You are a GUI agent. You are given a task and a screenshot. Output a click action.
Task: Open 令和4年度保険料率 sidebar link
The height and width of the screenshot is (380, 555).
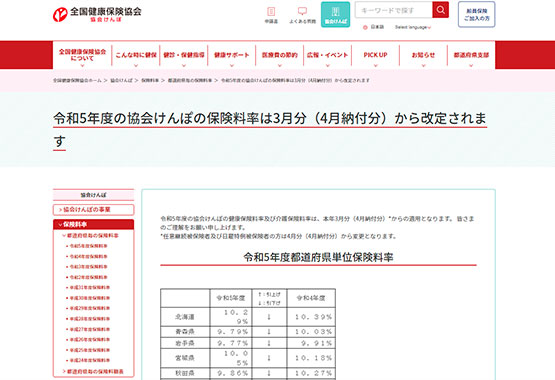coord(87,257)
